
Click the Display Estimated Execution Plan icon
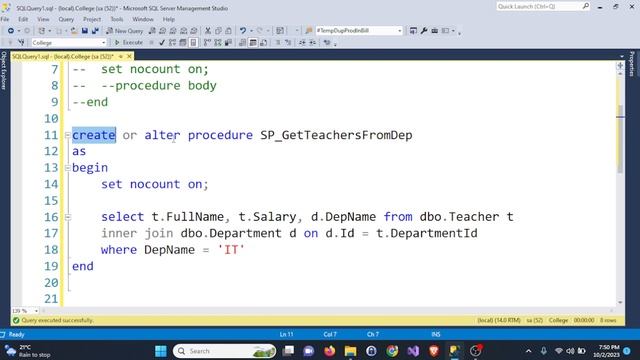click(x=172, y=42)
